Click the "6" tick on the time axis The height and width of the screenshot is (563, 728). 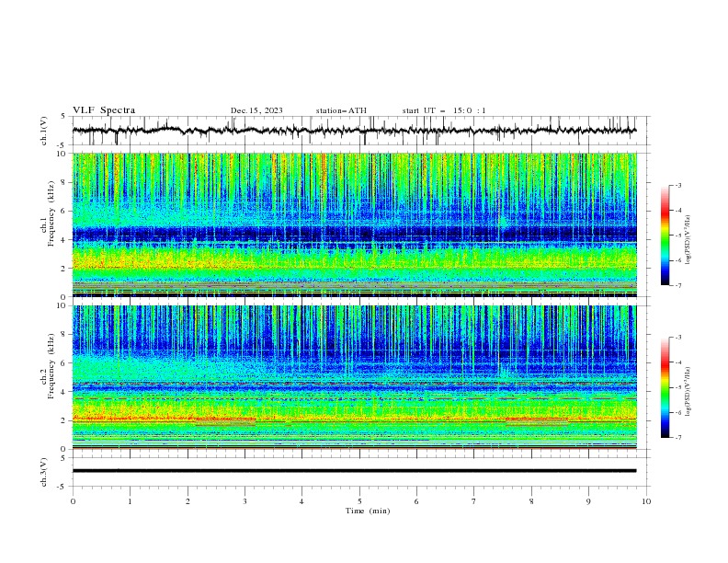[x=416, y=501]
